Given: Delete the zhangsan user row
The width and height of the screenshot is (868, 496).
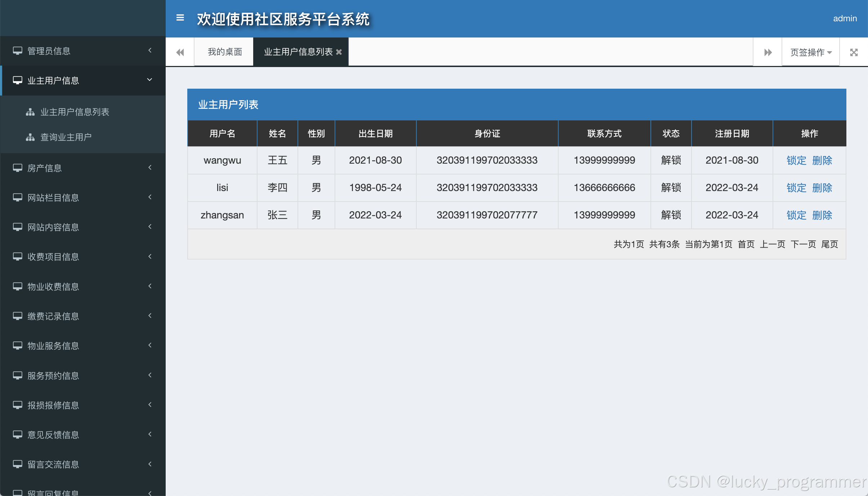Looking at the screenshot, I should tap(822, 215).
